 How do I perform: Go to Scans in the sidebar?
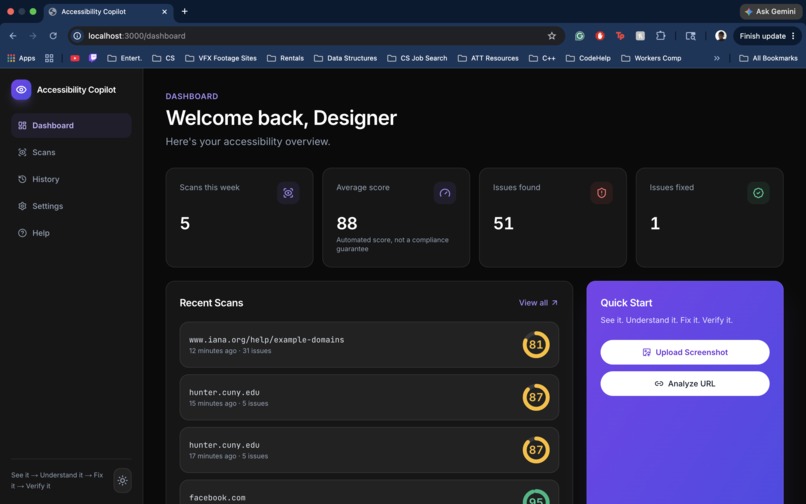71,152
